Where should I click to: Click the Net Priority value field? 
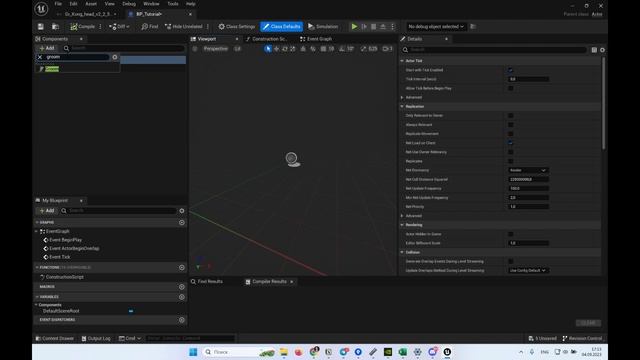pyautogui.click(x=528, y=207)
